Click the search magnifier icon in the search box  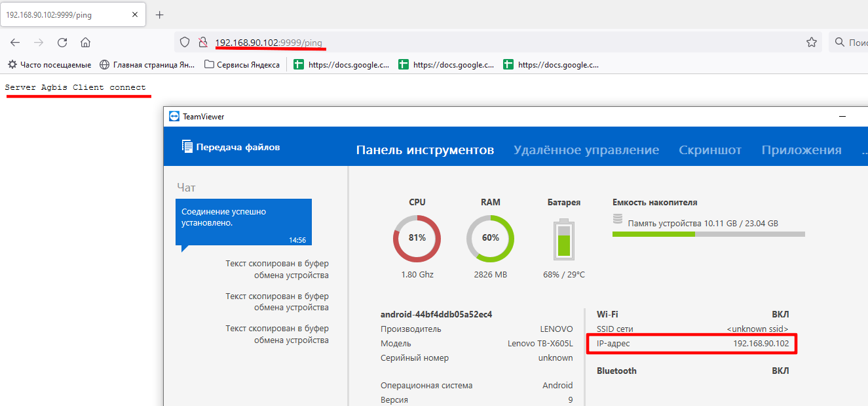(x=840, y=43)
